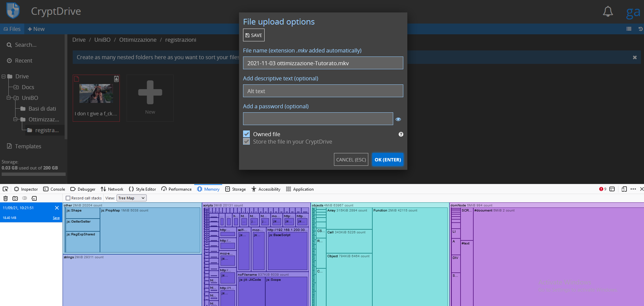Switch to the Network tab in DevTools

tap(112, 189)
